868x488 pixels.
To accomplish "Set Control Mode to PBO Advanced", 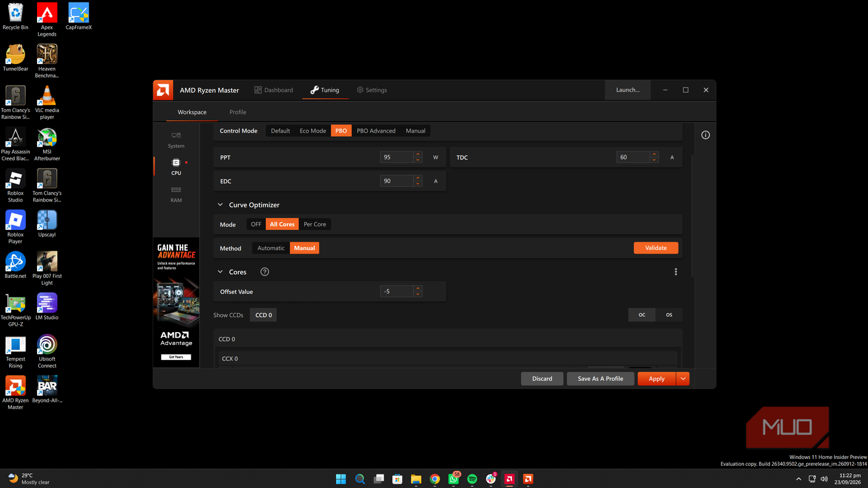I will click(x=376, y=131).
